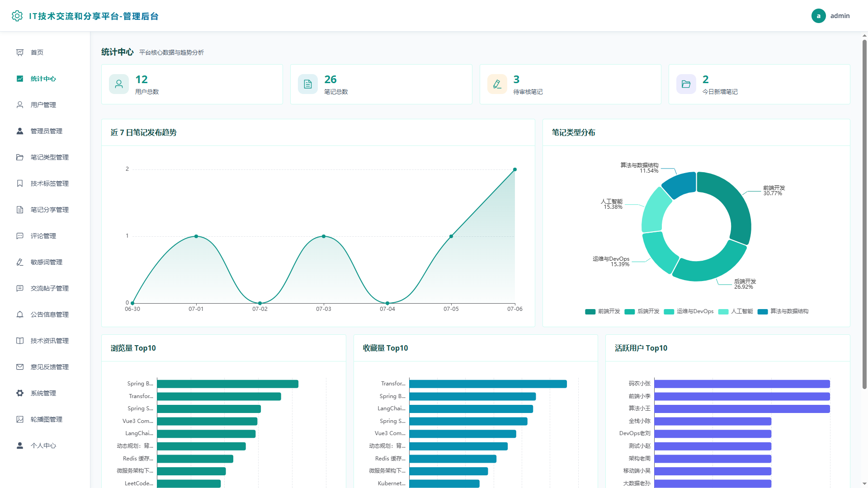Screen dimensions: 868x488
Task: Toggle 人工智能 legend item visibility
Action: pyautogui.click(x=736, y=311)
